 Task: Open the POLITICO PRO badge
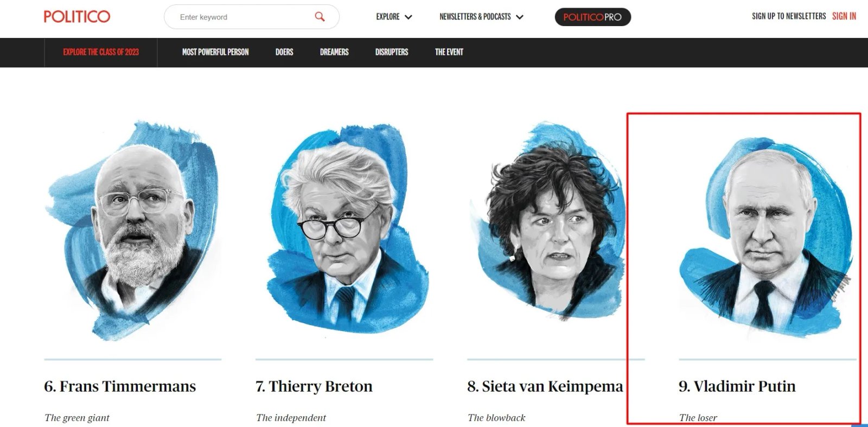pyautogui.click(x=592, y=17)
